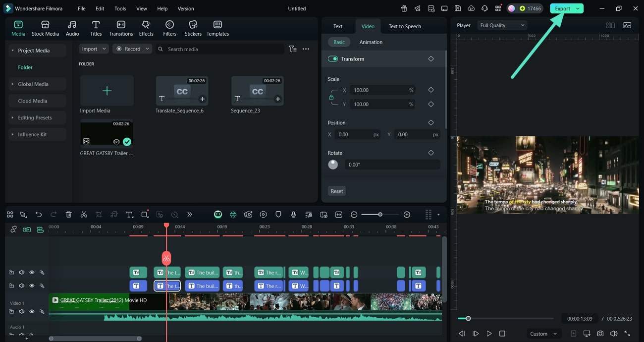Open the Edit menu
Image resolution: width=644 pixels, height=342 pixels.
coord(100,8)
